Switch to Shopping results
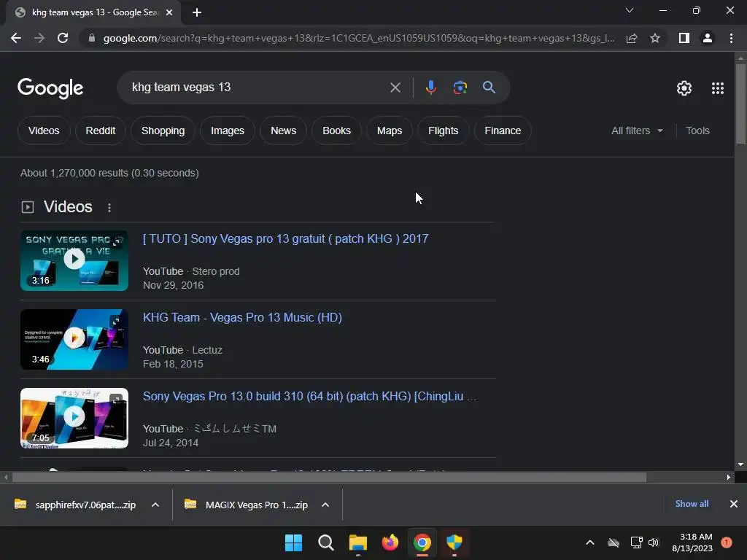 (163, 131)
